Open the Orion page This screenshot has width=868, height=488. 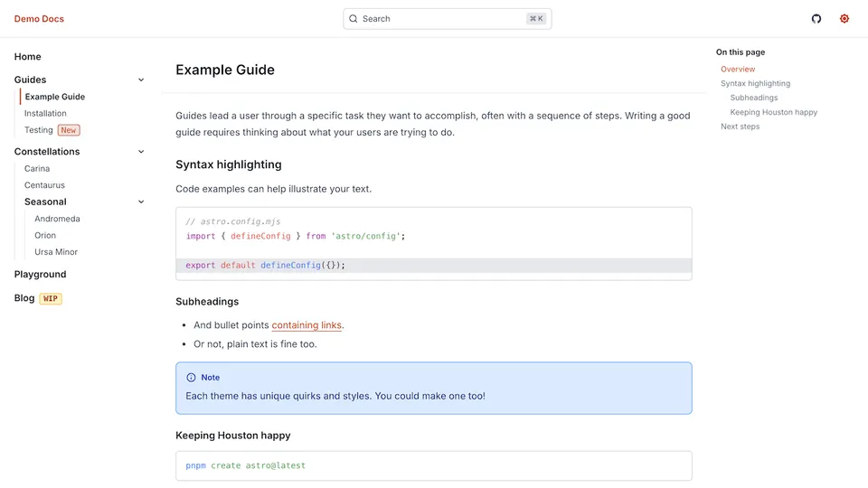45,235
